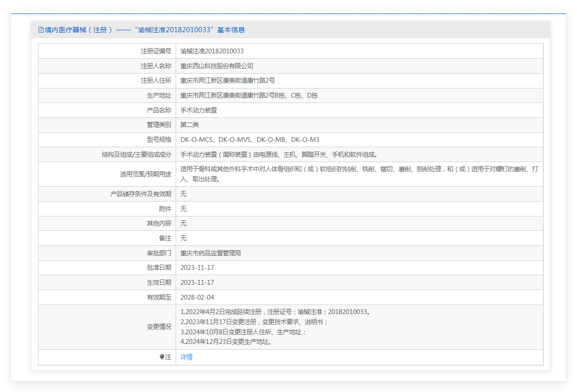Click 重庆市药品监督管理局 approval department
This screenshot has height=392, width=577.
pyautogui.click(x=210, y=253)
